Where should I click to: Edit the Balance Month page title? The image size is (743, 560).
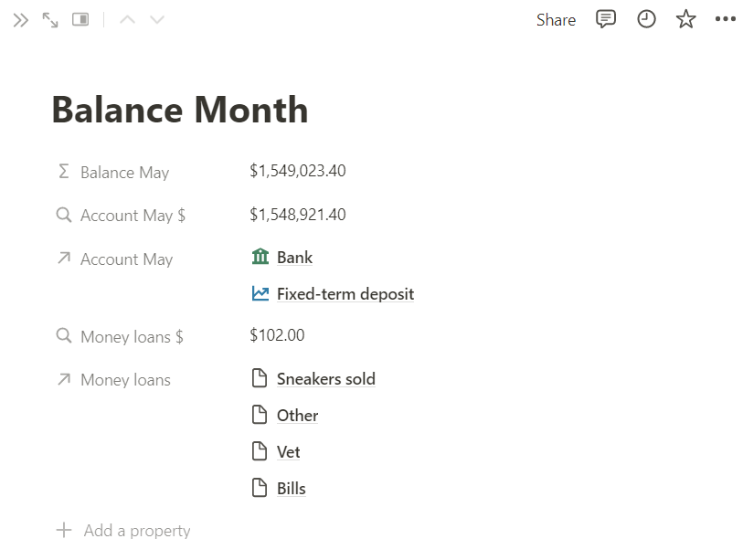click(x=180, y=111)
